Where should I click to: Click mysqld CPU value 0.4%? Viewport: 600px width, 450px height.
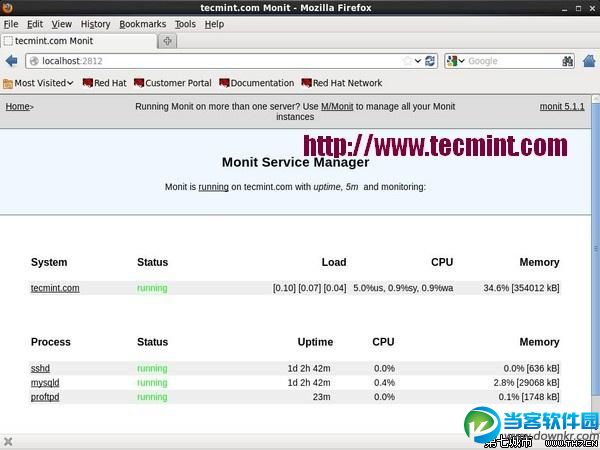tap(384, 383)
